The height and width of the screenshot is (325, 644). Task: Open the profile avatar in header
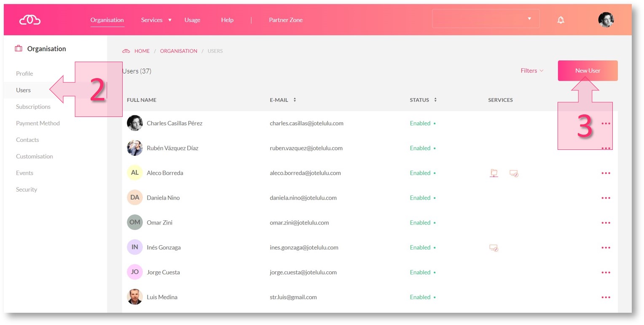[x=606, y=20]
